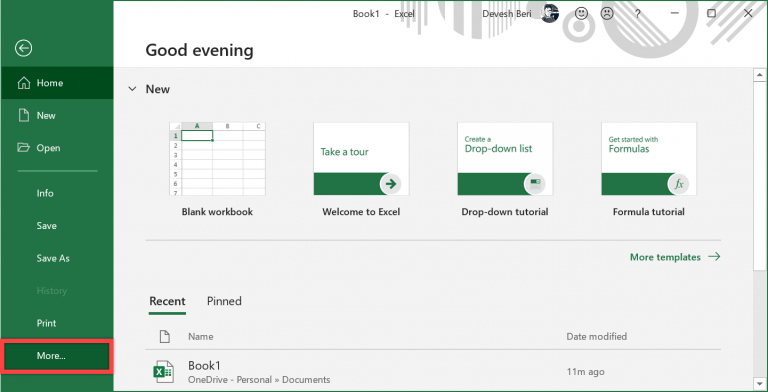Open the Info page
Screen dimensions: 768x392
pos(57,193)
